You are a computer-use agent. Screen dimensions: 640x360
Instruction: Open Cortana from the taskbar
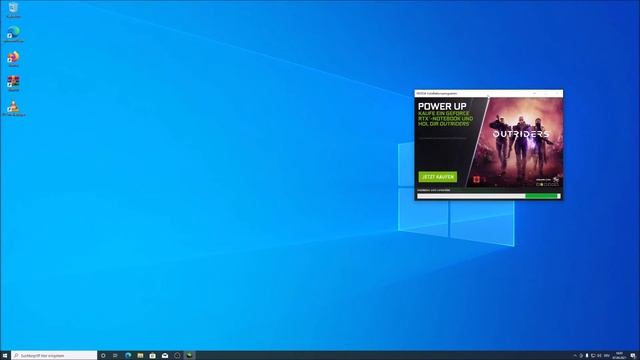click(103, 356)
